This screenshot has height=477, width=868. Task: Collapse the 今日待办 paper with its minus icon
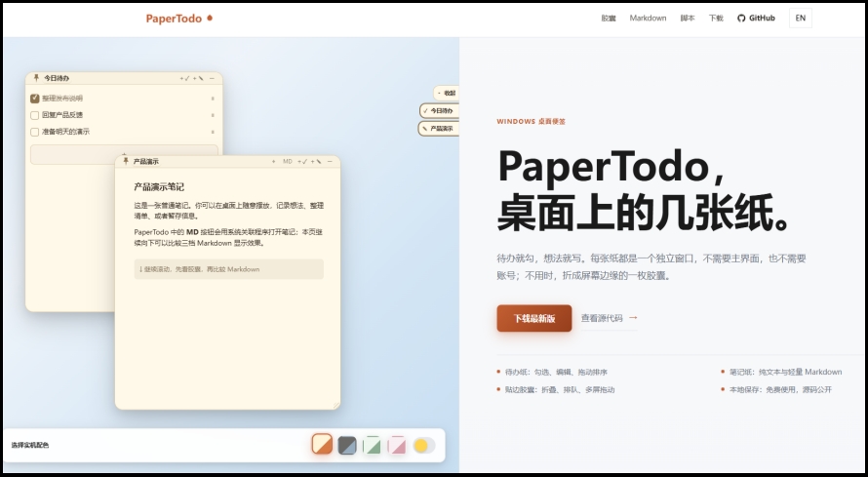point(212,79)
